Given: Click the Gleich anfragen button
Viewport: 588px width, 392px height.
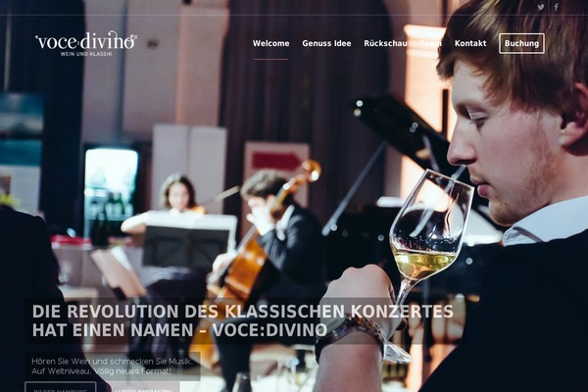Looking at the screenshot, I should click(144, 387).
